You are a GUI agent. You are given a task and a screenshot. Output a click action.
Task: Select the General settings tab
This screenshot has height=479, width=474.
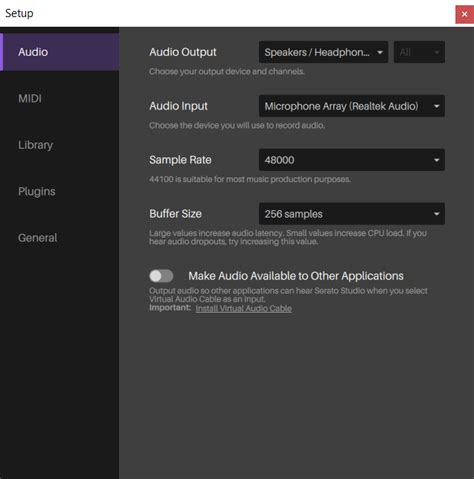coord(60,238)
